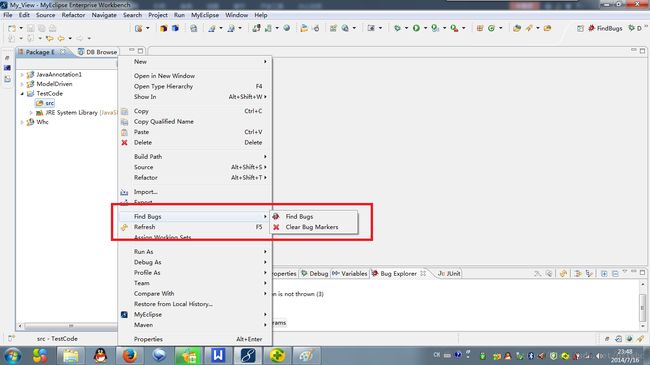Open the Refactor menu in menu bar

pos(73,15)
